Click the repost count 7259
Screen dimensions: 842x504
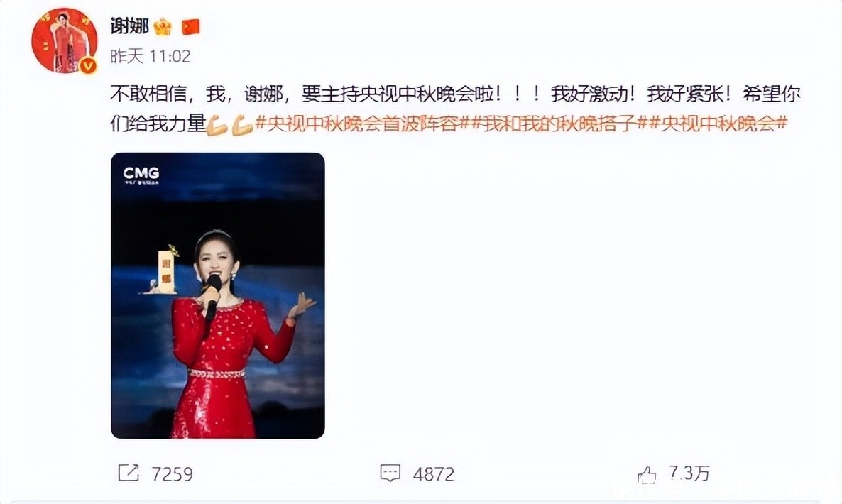pyautogui.click(x=172, y=474)
